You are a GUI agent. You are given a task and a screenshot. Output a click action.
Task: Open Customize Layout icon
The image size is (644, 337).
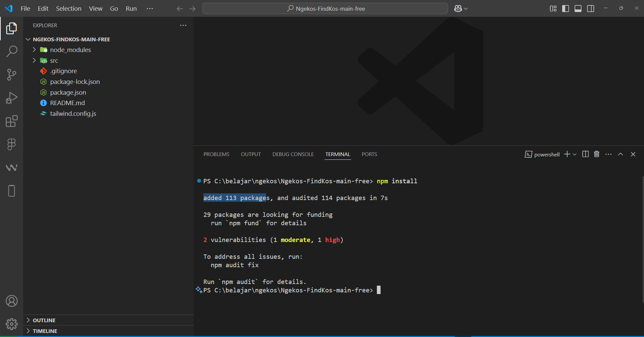pos(553,9)
